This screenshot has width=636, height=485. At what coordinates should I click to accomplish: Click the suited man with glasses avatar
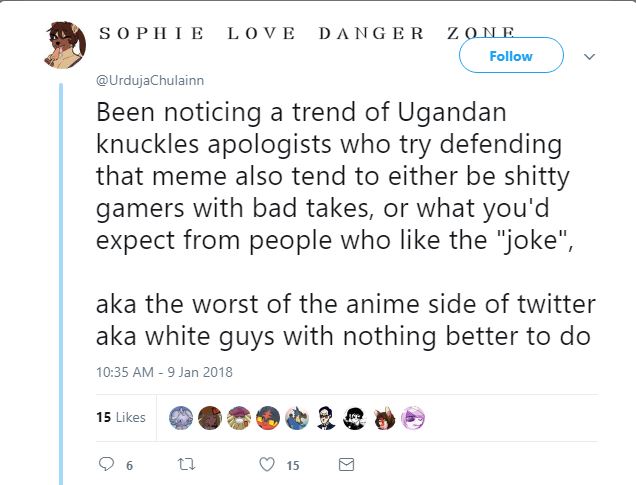[x=326, y=418]
